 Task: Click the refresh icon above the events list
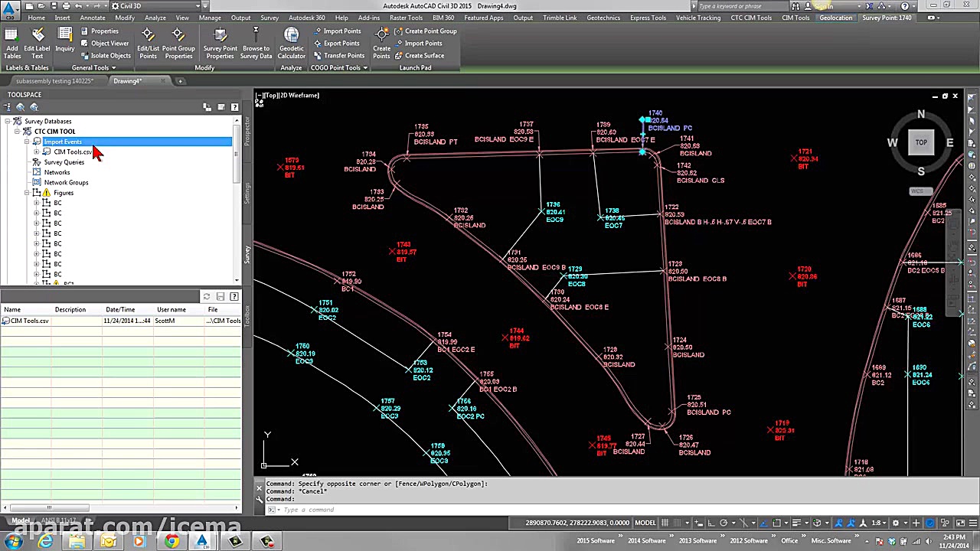[x=206, y=297]
